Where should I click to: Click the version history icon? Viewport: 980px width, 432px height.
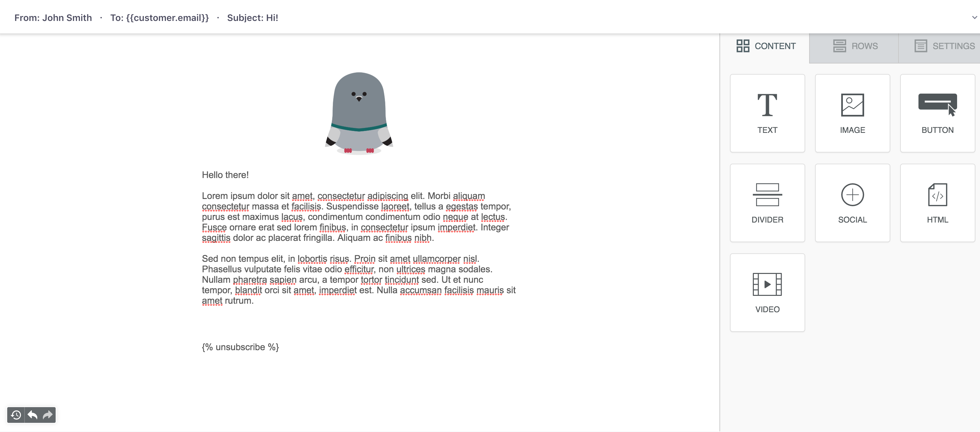click(x=16, y=415)
